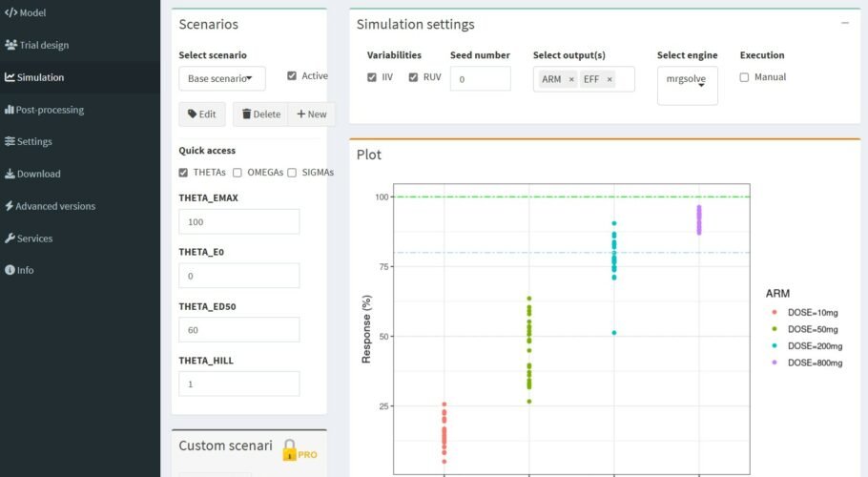Click the Services wrench icon
The width and height of the screenshot is (868, 477).
[x=10, y=238]
